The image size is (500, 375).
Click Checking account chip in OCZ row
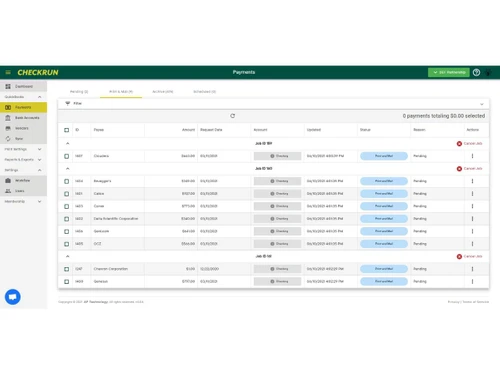point(277,244)
